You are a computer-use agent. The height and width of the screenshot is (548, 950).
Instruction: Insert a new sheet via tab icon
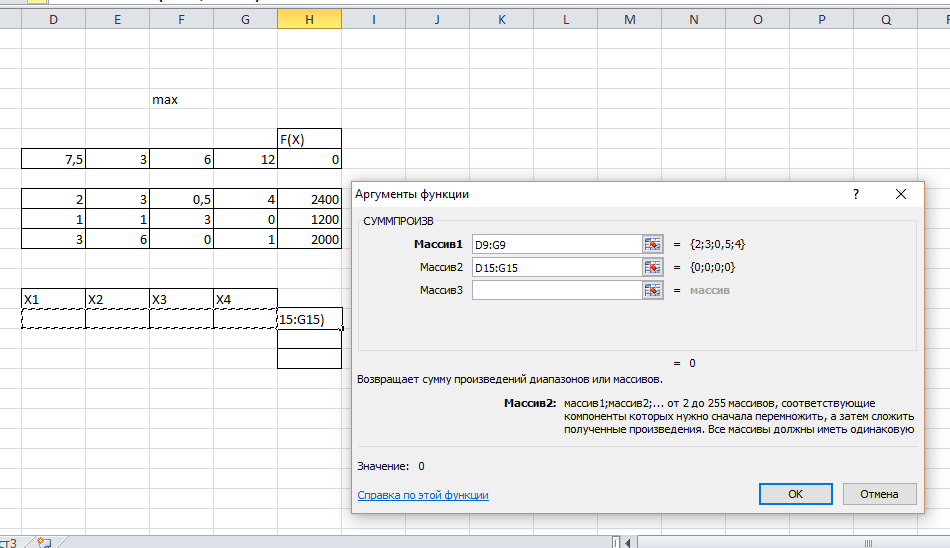(x=44, y=543)
